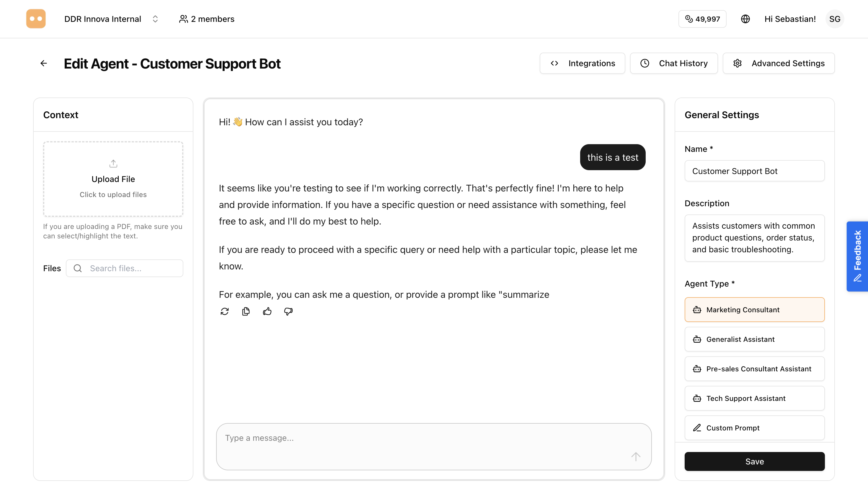Open the Integrations panel
This screenshot has height=491, width=868.
click(582, 63)
